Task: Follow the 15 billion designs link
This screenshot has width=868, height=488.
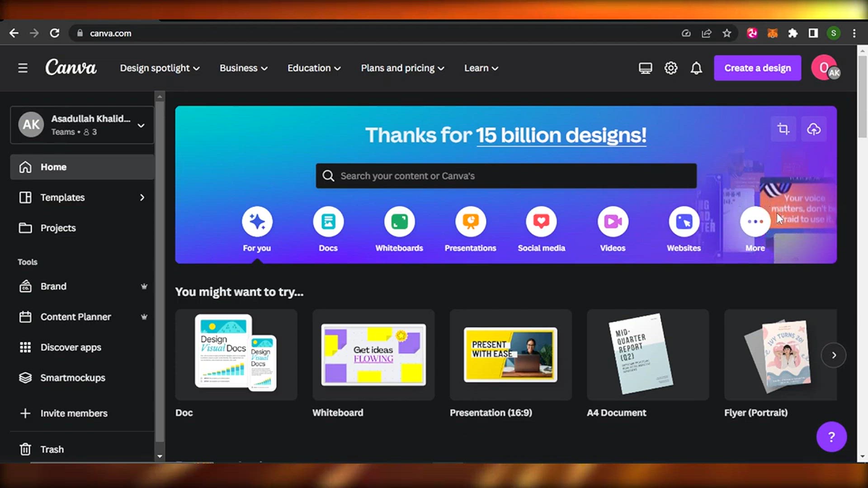Action: click(x=561, y=135)
